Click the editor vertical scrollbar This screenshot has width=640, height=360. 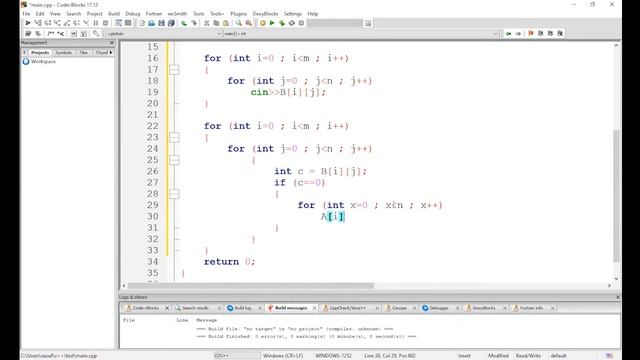pyautogui.click(x=616, y=196)
